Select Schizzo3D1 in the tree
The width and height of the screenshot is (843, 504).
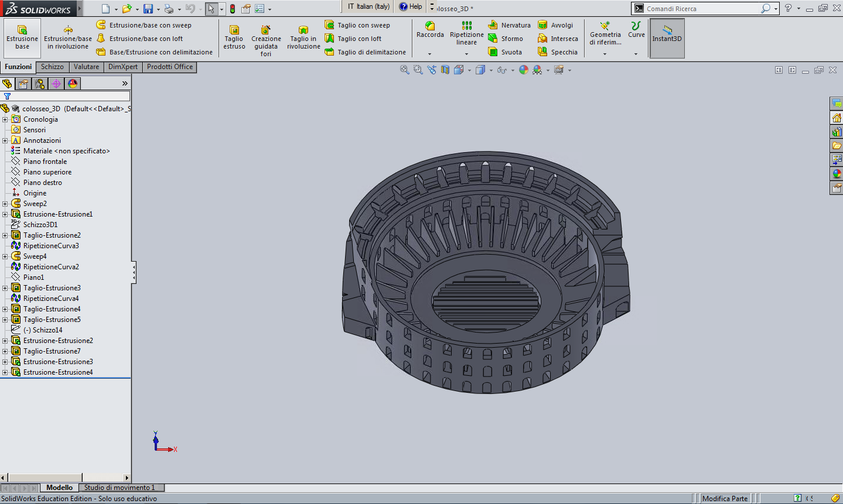40,225
